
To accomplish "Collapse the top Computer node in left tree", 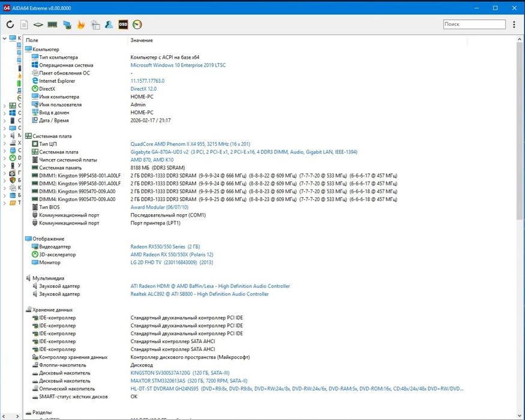I will point(4,38).
